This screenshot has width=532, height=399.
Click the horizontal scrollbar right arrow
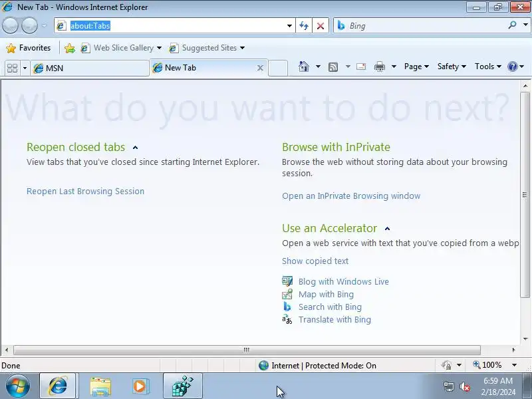pyautogui.click(x=513, y=350)
